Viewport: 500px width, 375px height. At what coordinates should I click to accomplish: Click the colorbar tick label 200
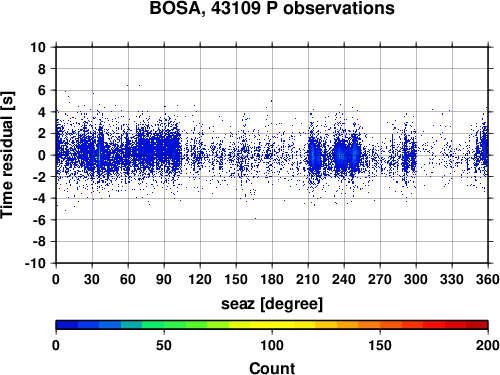[487, 345]
